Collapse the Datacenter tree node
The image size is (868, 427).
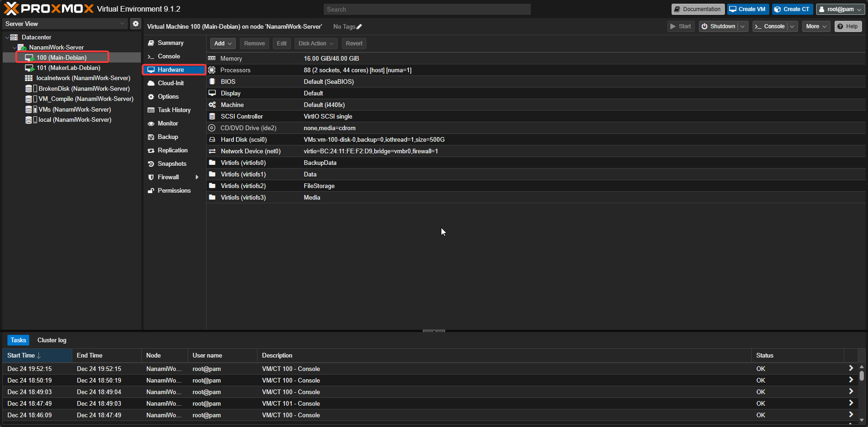pos(7,38)
